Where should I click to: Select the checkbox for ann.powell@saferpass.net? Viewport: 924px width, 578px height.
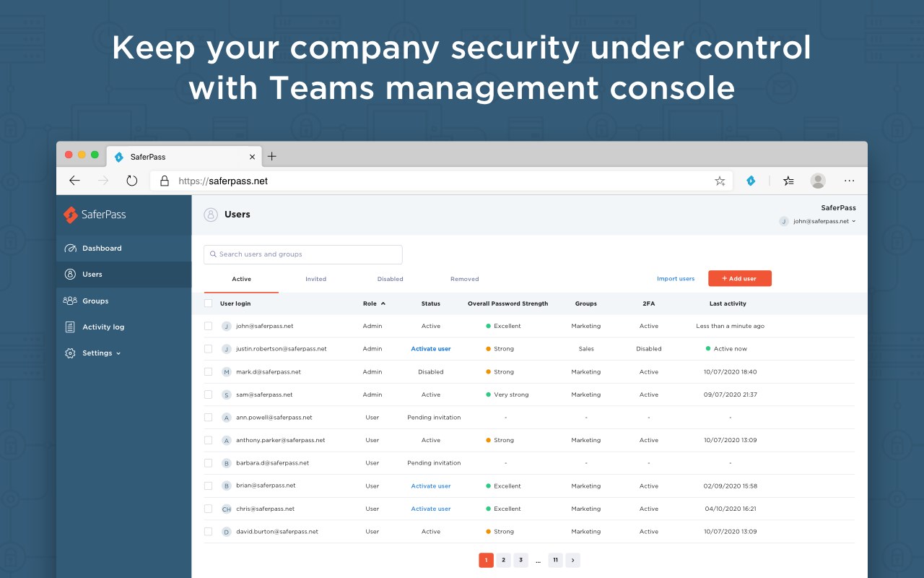coord(208,417)
